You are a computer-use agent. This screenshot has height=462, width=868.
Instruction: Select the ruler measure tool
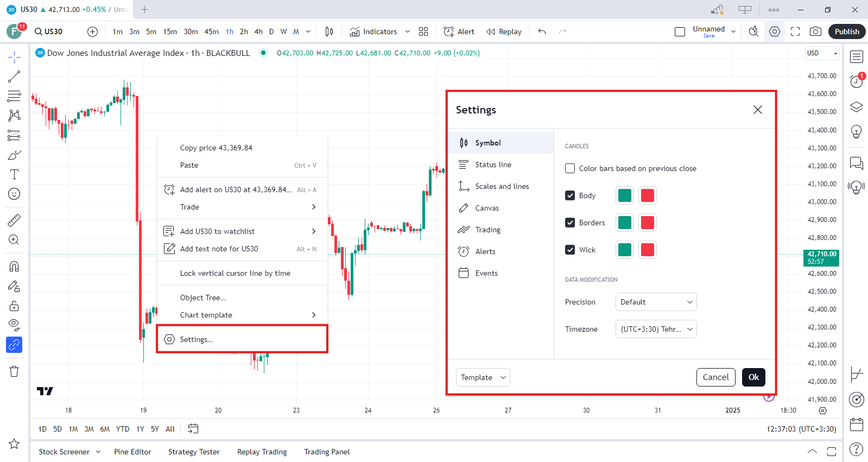[x=14, y=220]
